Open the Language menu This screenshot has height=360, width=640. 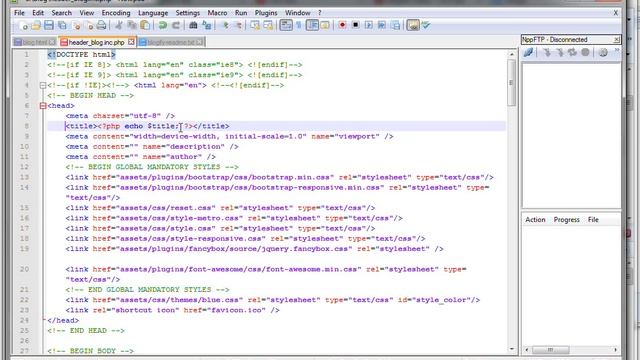[x=153, y=13]
